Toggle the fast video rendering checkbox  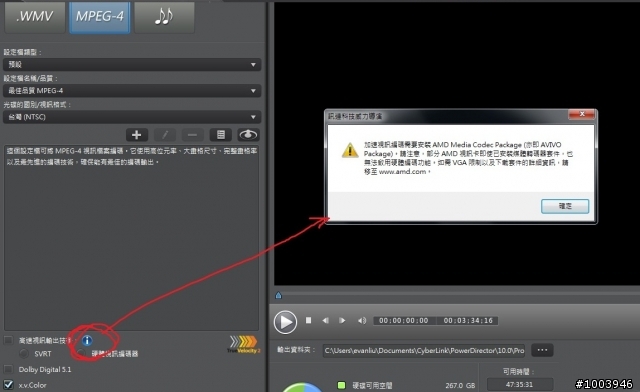(8, 340)
